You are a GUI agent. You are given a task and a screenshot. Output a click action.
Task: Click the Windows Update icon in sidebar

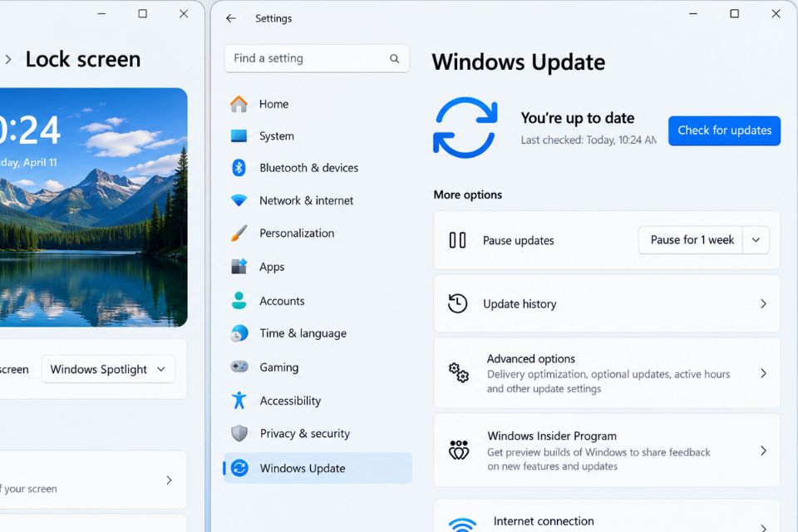pyautogui.click(x=239, y=468)
